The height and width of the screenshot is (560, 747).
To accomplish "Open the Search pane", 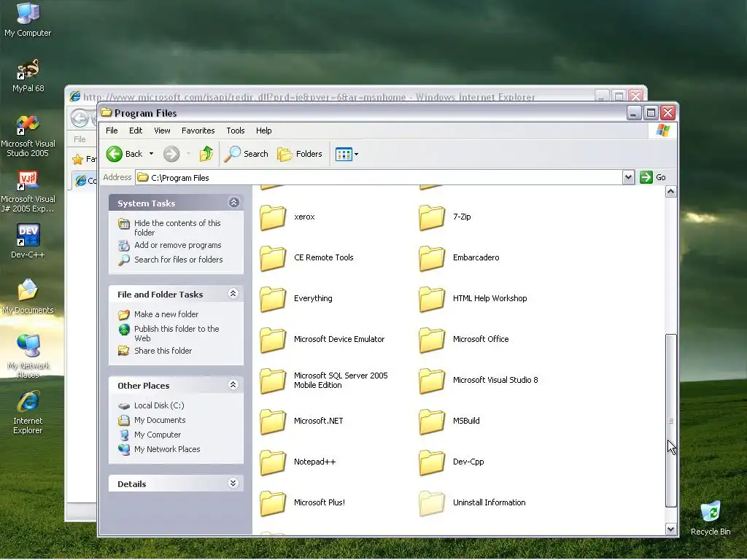I will 247,154.
